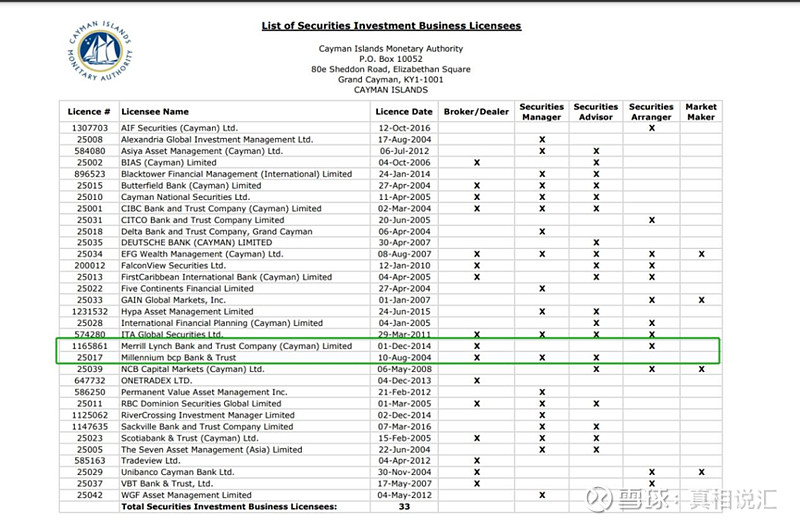Click the Securities Advisor column header
This screenshot has height=524, width=800.
point(595,112)
